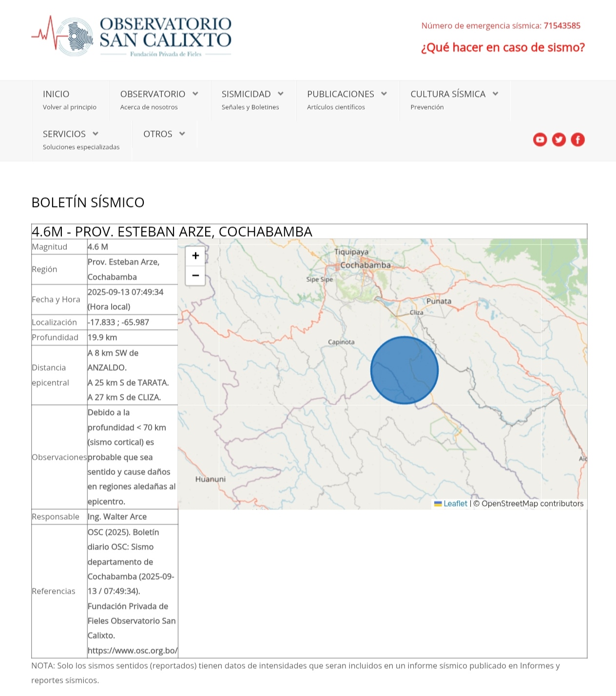Click the depth value '19.9 km'
Viewport: 616px width, 696px height.
(x=102, y=338)
